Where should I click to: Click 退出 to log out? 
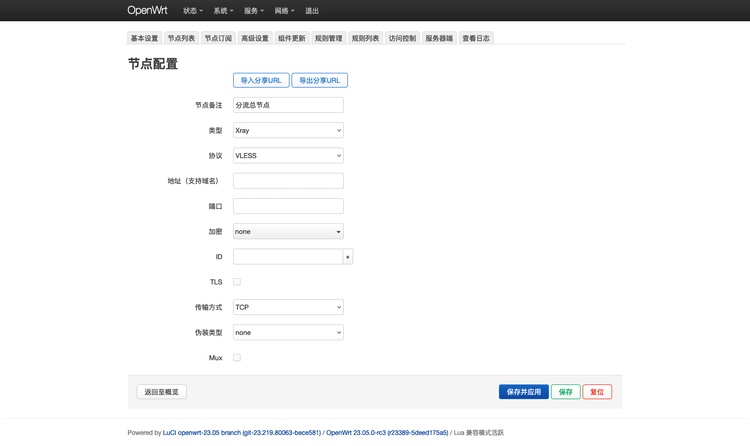312,11
